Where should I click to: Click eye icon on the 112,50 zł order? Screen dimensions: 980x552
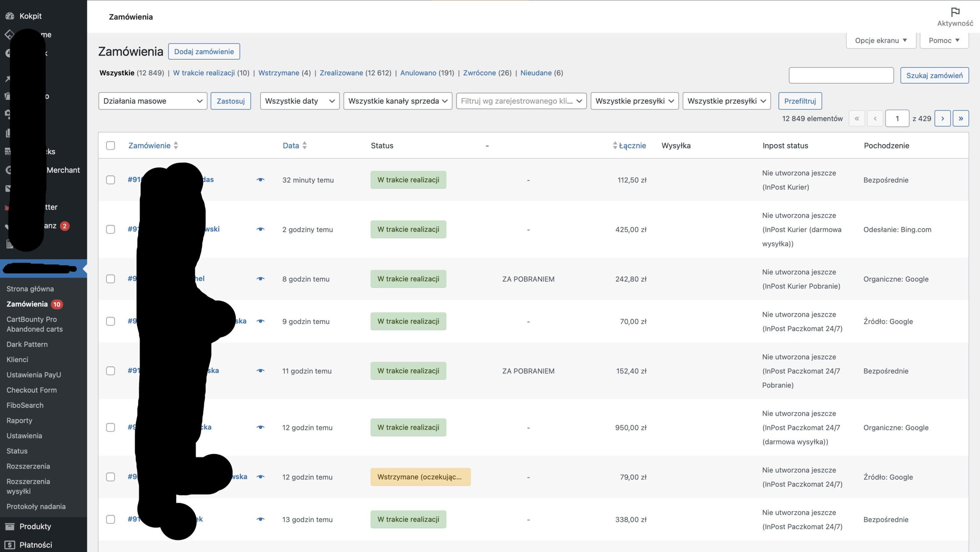pyautogui.click(x=260, y=180)
